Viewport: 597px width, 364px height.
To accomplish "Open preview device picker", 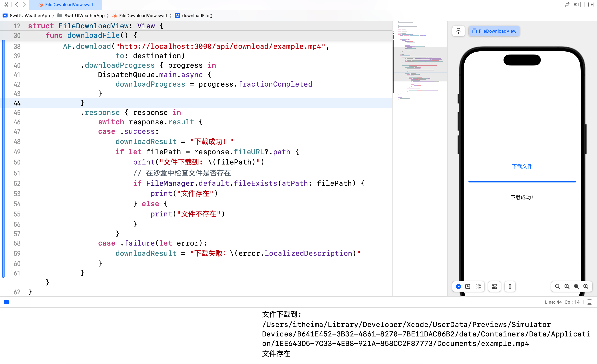I will point(510,286).
